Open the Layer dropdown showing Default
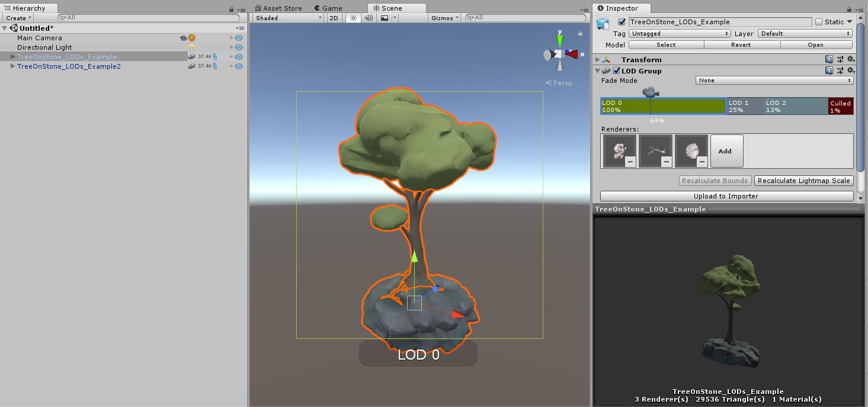868x407 pixels. [x=805, y=34]
